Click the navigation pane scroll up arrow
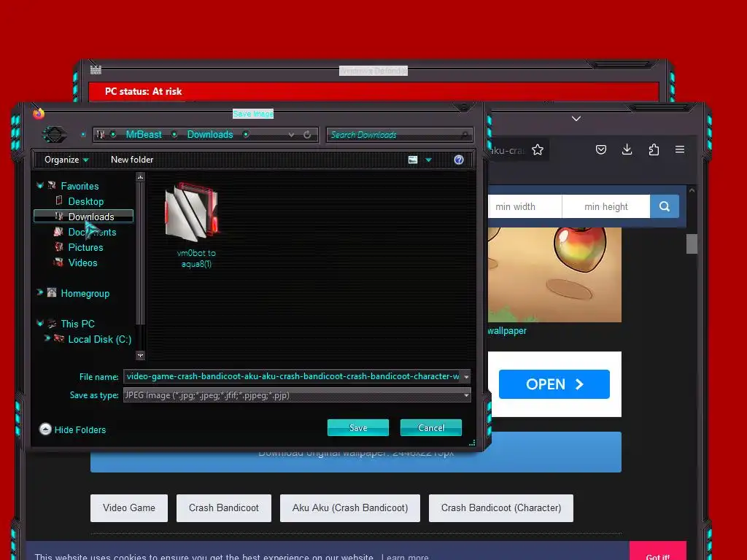The width and height of the screenshot is (747, 560). (140, 177)
